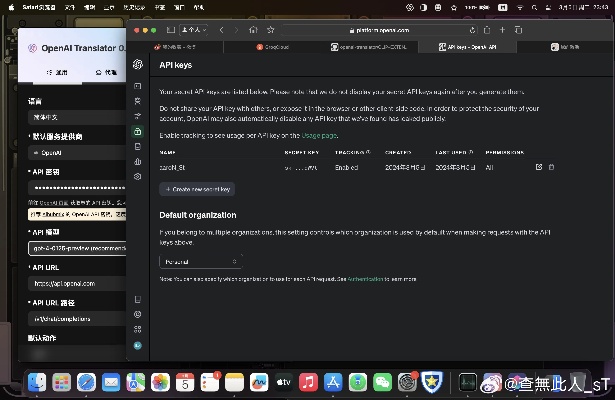Open the OpenAI default provider dropdown

click(x=77, y=153)
